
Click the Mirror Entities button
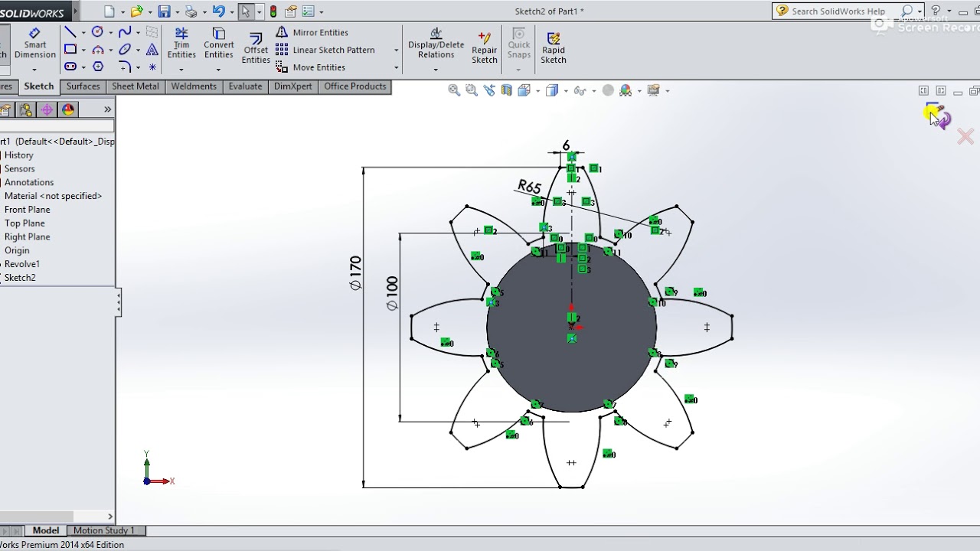coord(312,32)
